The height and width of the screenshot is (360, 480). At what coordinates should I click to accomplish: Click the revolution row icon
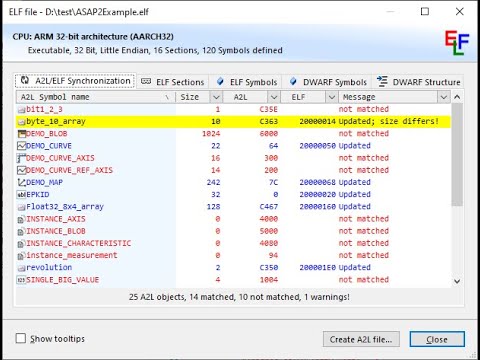coord(22,268)
